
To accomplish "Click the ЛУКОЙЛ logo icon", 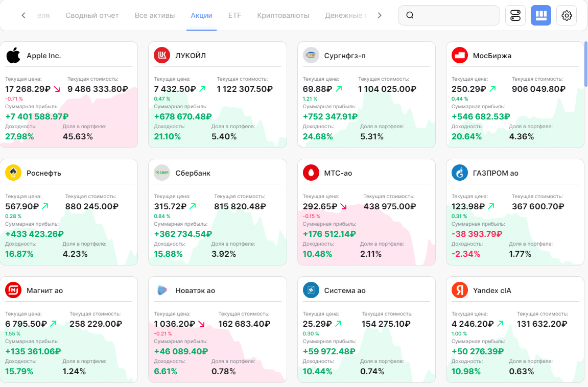I will (x=162, y=56).
